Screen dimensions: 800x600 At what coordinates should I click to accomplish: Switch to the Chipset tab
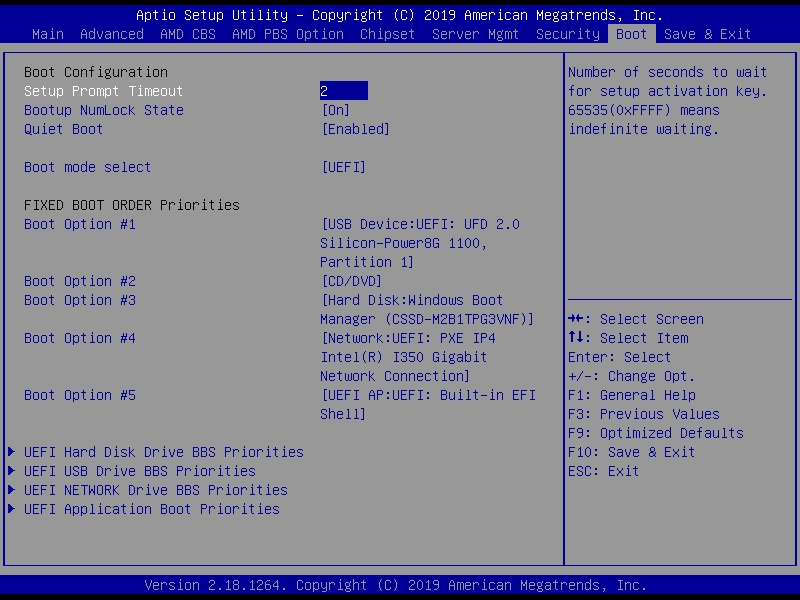387,34
